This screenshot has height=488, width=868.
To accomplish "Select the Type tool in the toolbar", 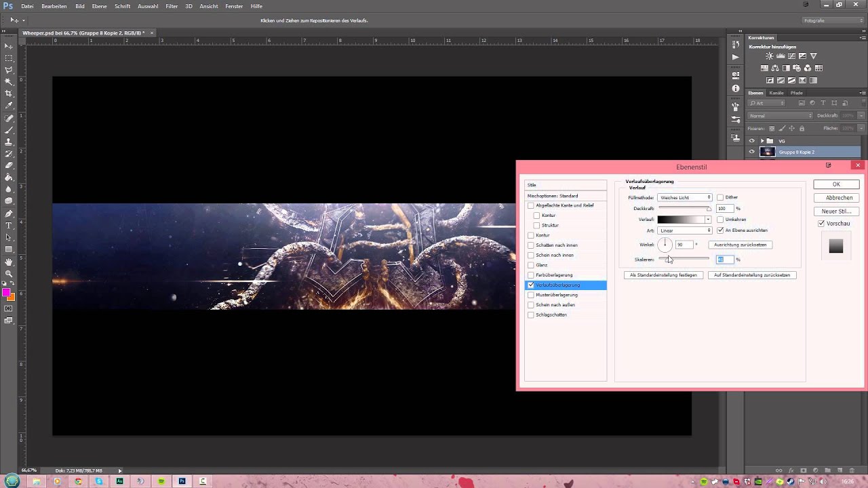I will [9, 226].
